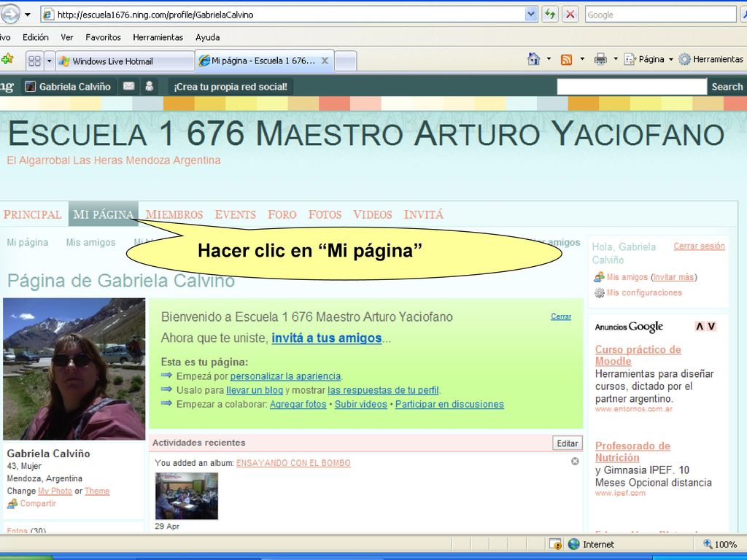Click the Mis amigos link in sidebar
The image size is (747, 560).
(627, 277)
